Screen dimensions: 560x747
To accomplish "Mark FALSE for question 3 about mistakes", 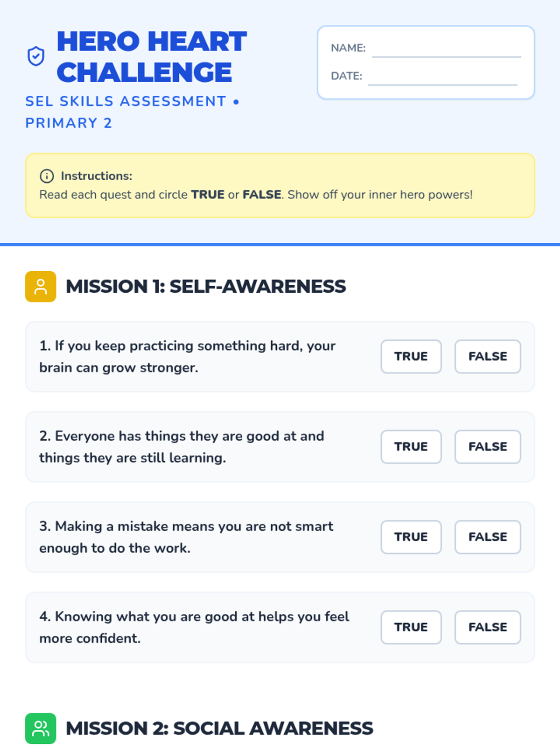I will (x=488, y=537).
